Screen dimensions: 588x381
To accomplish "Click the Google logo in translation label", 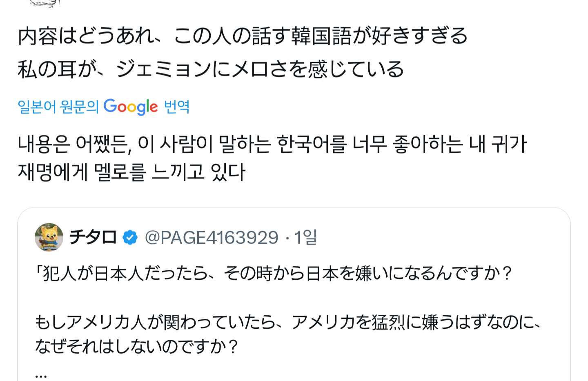I will 131,107.
